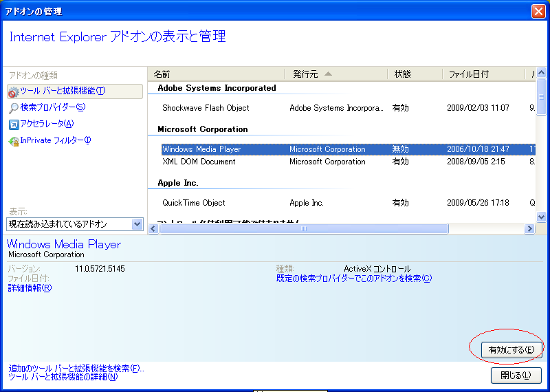Sort by ファイル日付 column header

pos(484,74)
